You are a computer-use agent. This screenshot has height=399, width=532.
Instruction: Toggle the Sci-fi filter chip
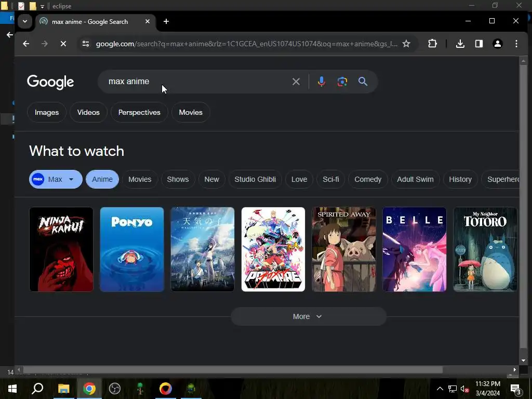pyautogui.click(x=331, y=179)
